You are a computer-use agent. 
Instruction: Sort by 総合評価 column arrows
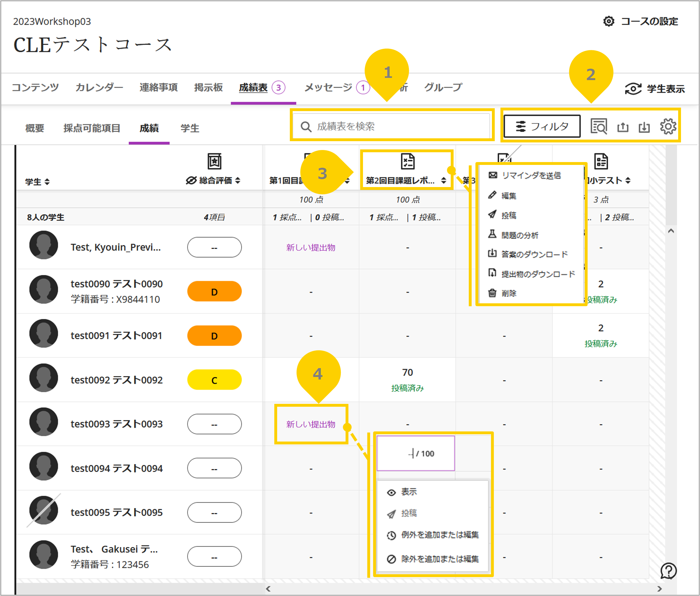(238, 181)
